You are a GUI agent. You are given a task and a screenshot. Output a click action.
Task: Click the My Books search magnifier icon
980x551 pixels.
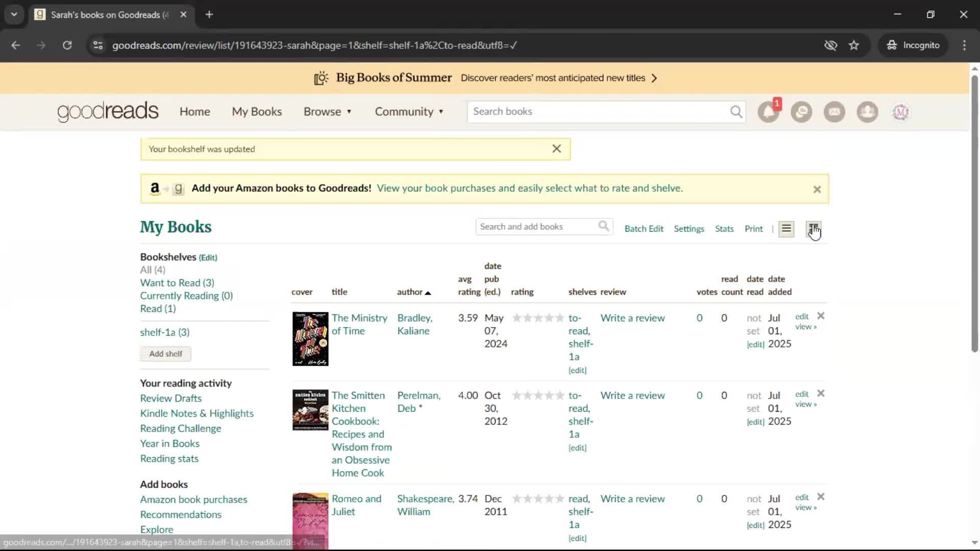pyautogui.click(x=604, y=226)
